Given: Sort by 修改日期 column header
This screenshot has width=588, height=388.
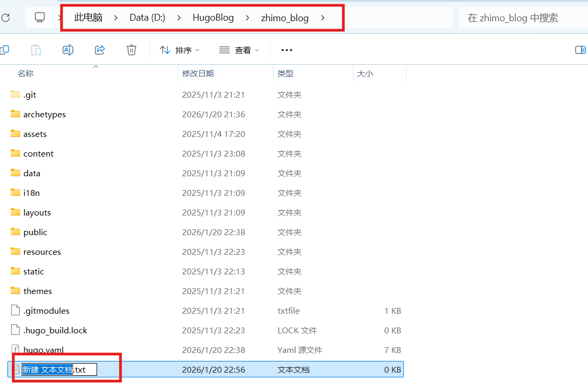Looking at the screenshot, I should 198,74.
